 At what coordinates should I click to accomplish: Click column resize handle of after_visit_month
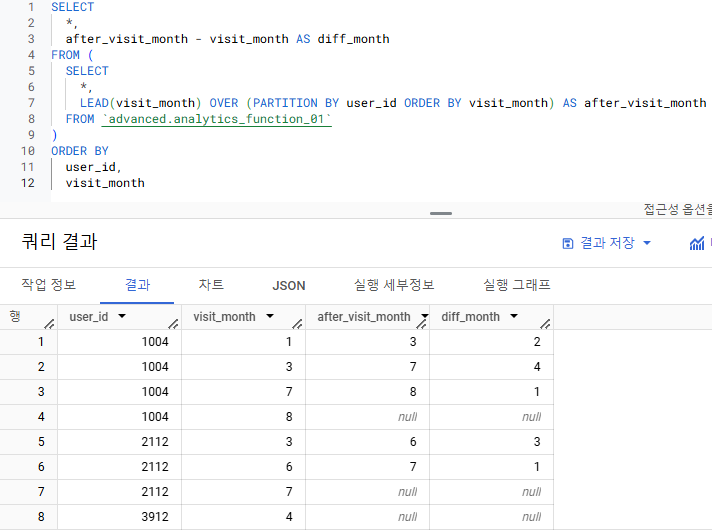(x=421, y=323)
